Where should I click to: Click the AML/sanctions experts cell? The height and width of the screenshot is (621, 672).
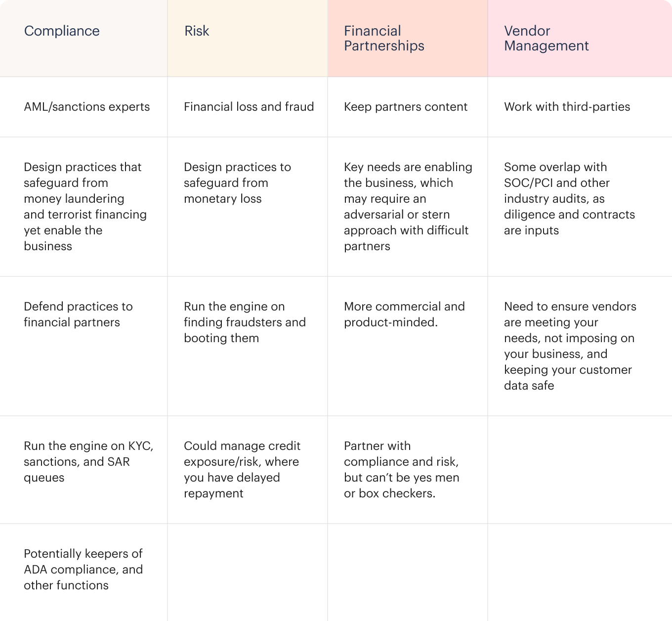tap(86, 107)
